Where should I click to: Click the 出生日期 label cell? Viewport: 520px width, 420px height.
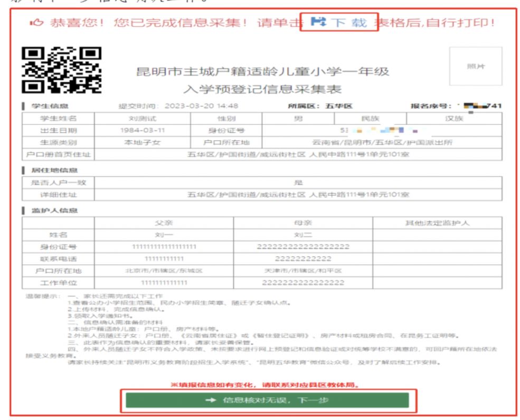[x=59, y=130]
